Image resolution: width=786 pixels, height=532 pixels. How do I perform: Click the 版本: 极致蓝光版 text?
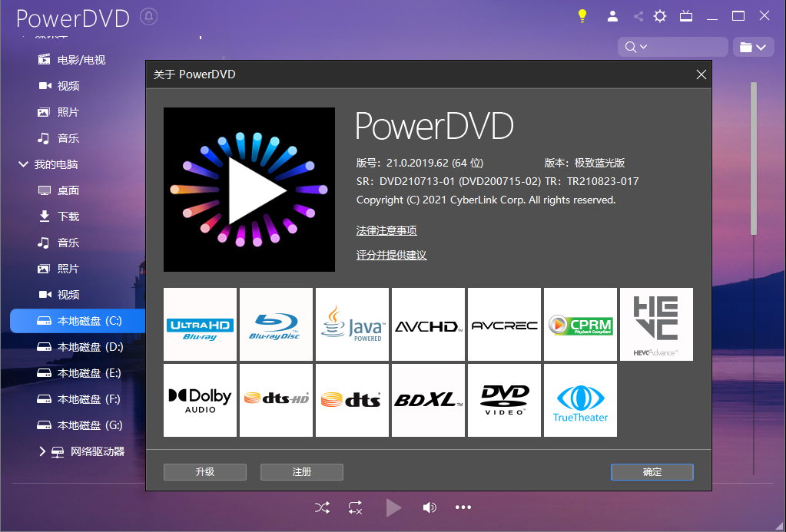click(x=585, y=163)
